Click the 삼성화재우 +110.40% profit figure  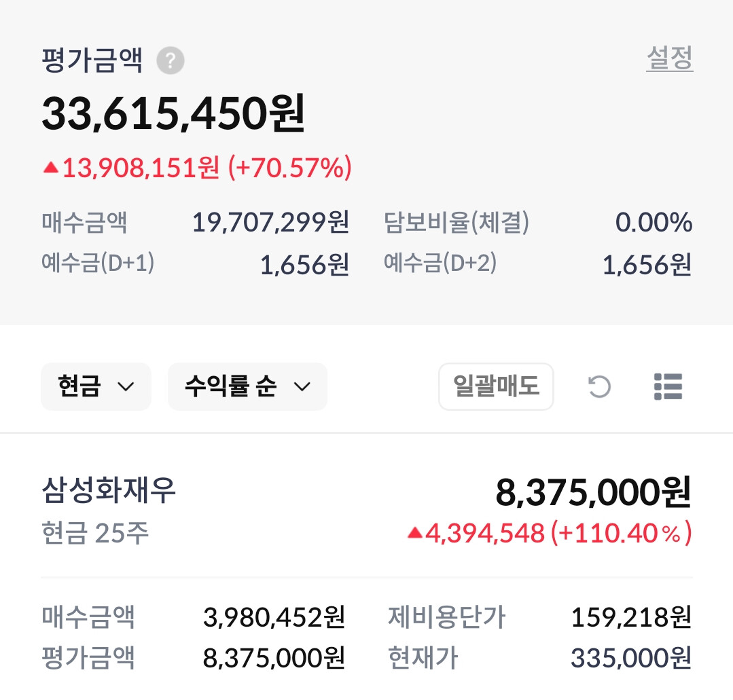coord(620,534)
